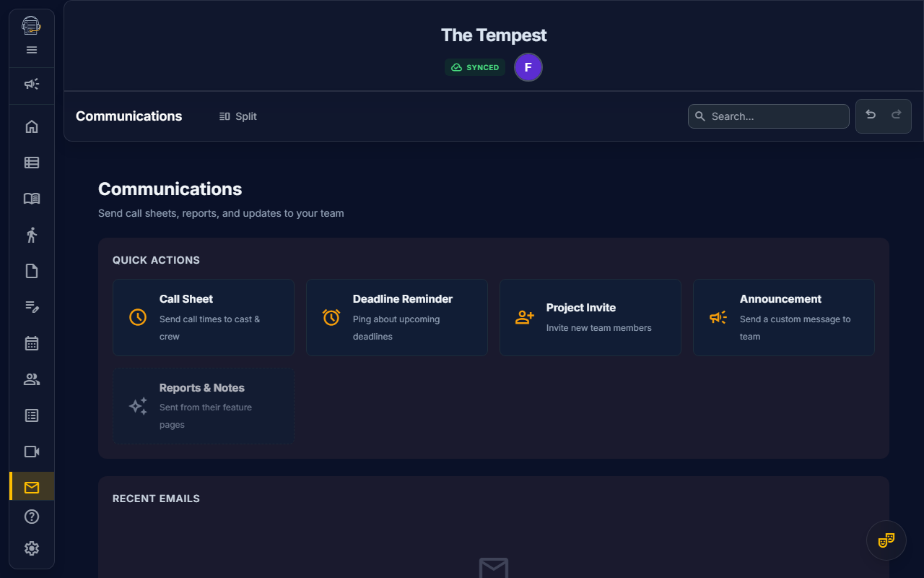Open the calendar schedule icon

(x=31, y=342)
